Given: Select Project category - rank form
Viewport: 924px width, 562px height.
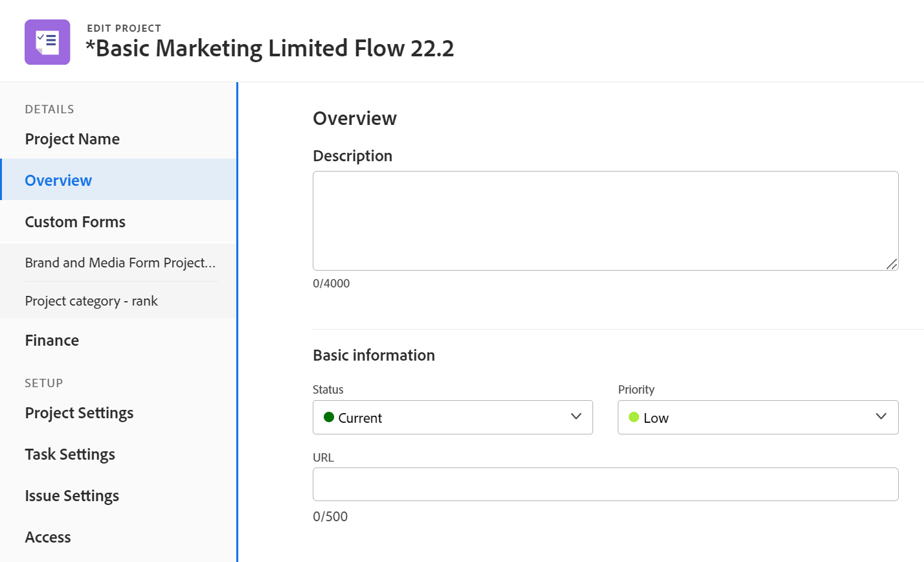Looking at the screenshot, I should tap(91, 301).
